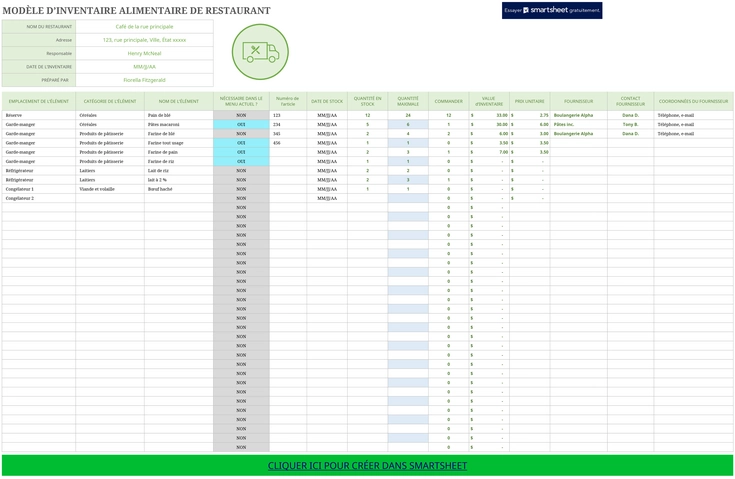The width and height of the screenshot is (735, 479).
Task: Click the inventory date MM/JJ/AA field in header block
Action: [x=144, y=67]
